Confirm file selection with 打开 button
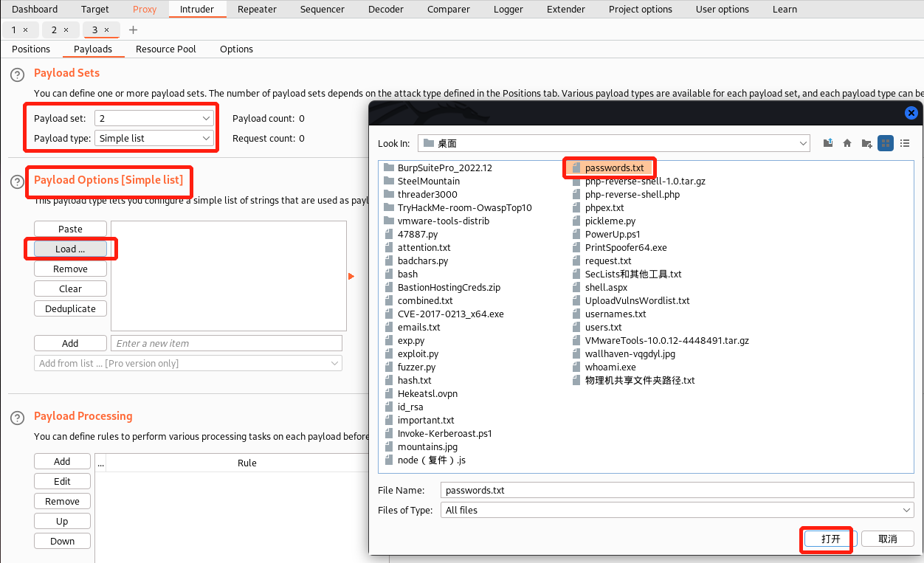This screenshot has width=924, height=563. (x=830, y=539)
